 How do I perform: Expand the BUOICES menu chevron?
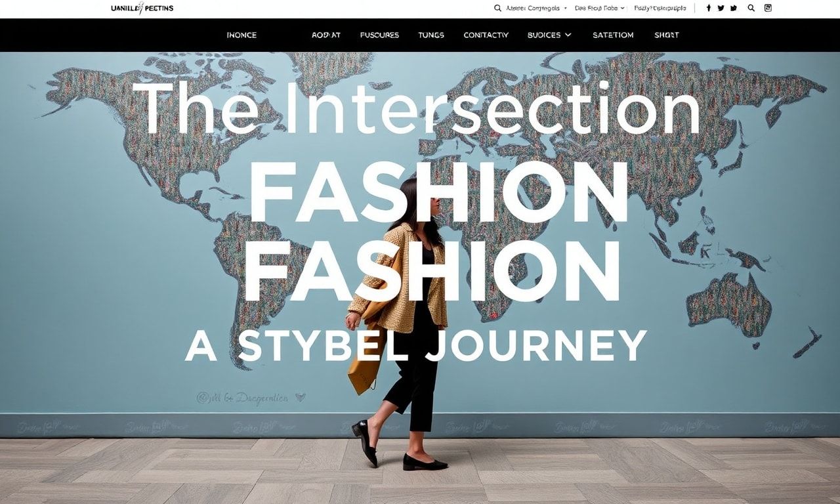[x=568, y=35]
